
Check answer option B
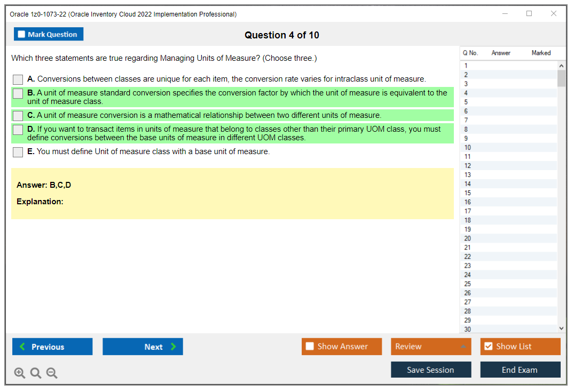coord(18,93)
